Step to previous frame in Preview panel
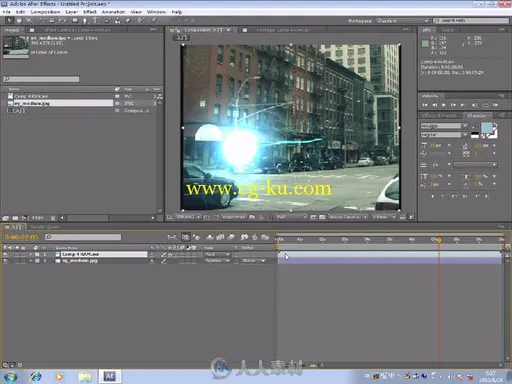Image resolution: width=512 pixels, height=384 pixels. (x=434, y=105)
